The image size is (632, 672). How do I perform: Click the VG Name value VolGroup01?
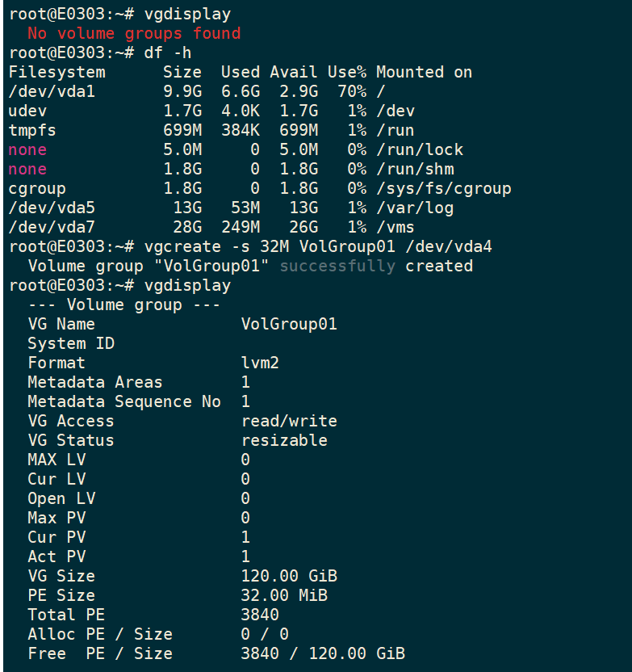pos(289,324)
